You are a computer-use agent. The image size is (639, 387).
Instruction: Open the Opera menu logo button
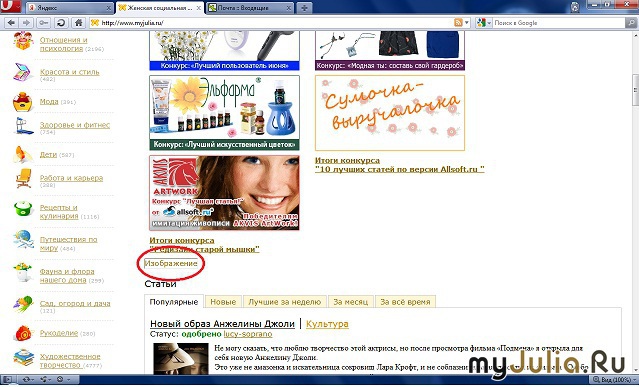11,7
